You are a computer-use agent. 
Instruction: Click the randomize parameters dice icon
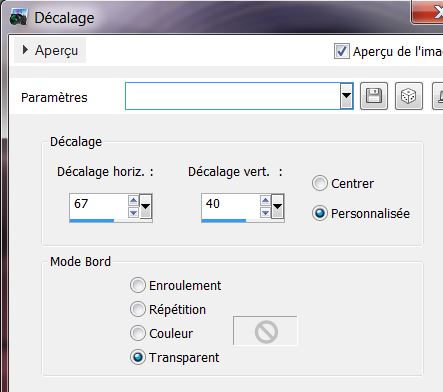[409, 96]
